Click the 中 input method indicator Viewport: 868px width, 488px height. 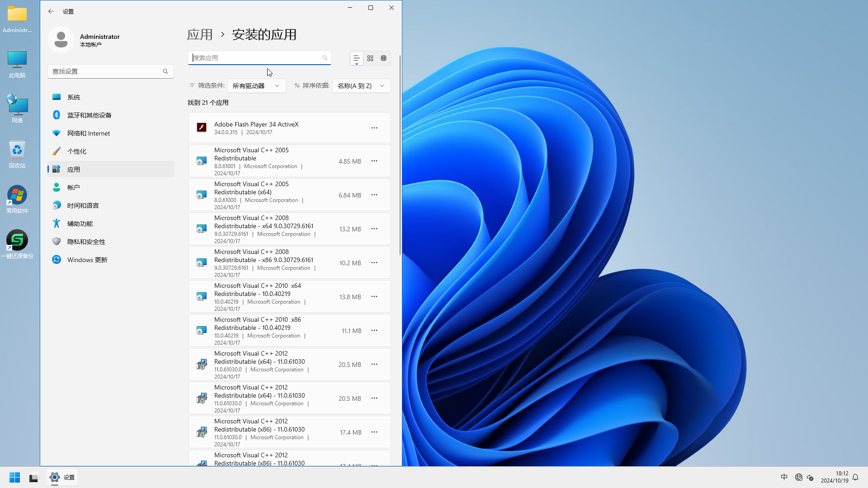pyautogui.click(x=784, y=477)
